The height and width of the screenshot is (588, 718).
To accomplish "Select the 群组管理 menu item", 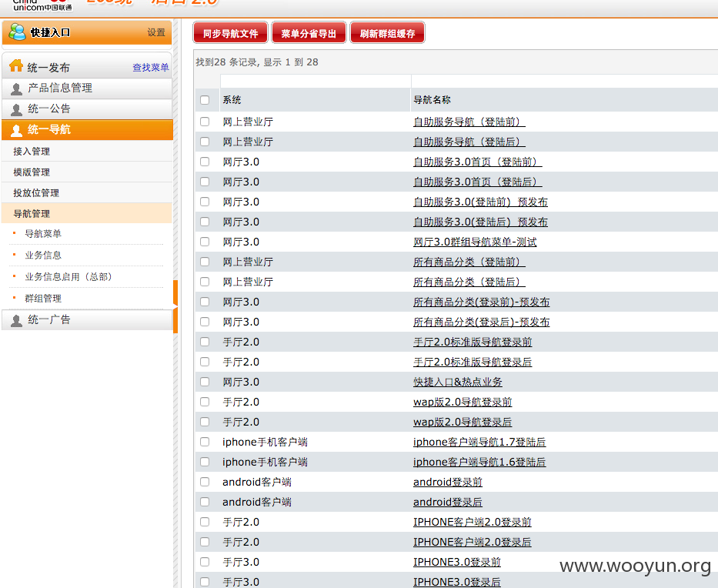I will tap(43, 298).
